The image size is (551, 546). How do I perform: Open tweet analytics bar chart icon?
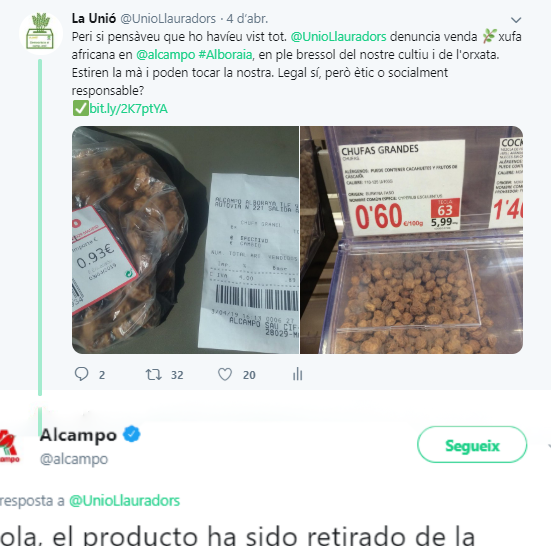298,374
